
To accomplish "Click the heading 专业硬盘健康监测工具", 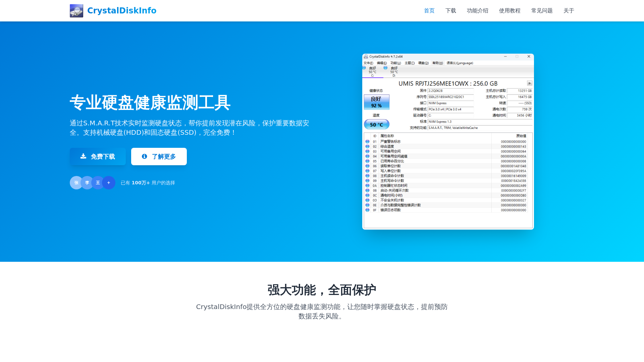I will (x=150, y=103).
